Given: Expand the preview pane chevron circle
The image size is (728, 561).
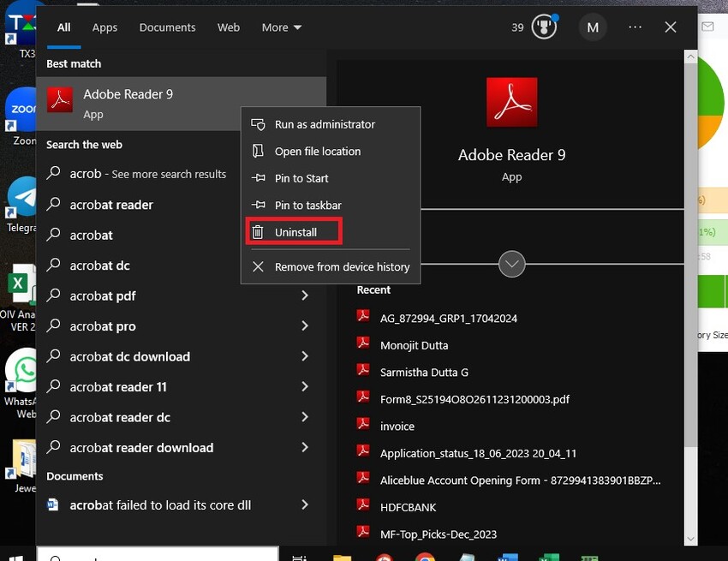Looking at the screenshot, I should click(x=511, y=265).
